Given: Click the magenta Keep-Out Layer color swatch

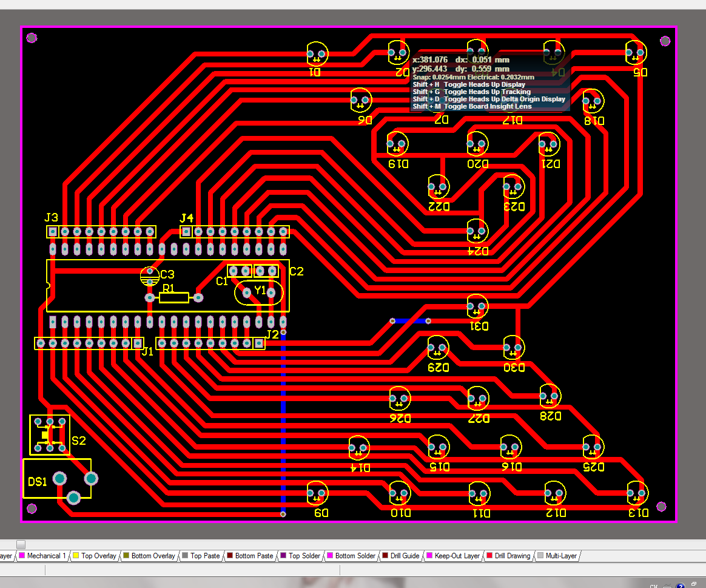Looking at the screenshot, I should (x=429, y=556).
